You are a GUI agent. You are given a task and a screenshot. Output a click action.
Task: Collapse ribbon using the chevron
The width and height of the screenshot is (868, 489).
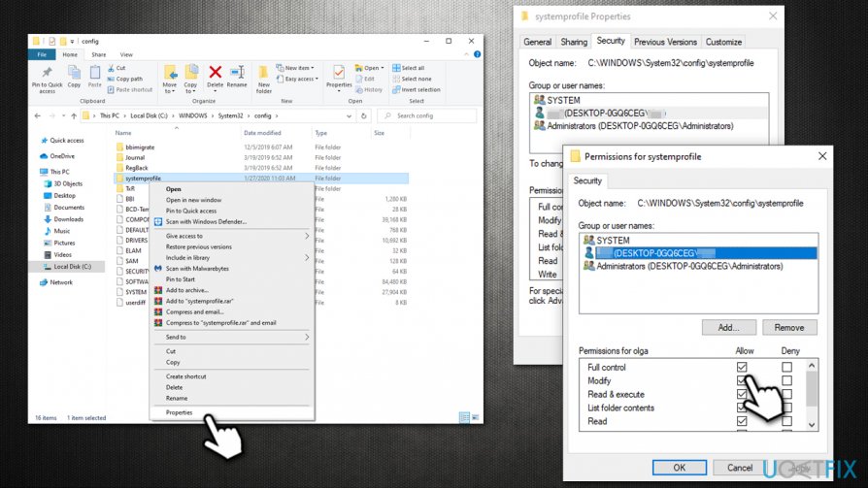point(467,54)
